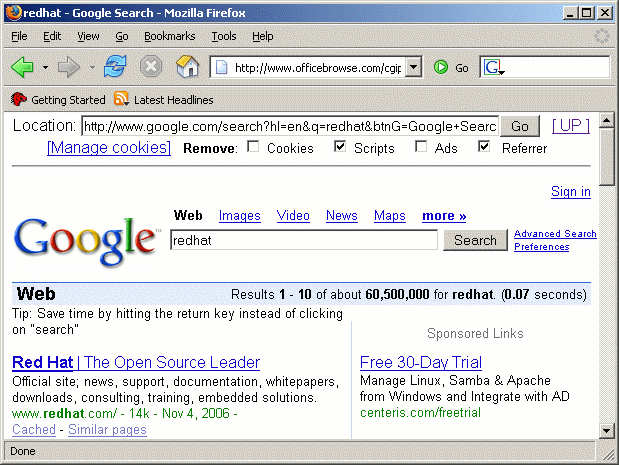
Task: Click the Forward arrow button
Action: point(68,67)
